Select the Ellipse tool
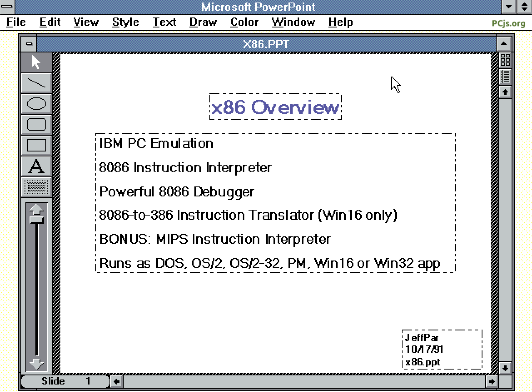Screen dimensions: 532x392 point(36,104)
